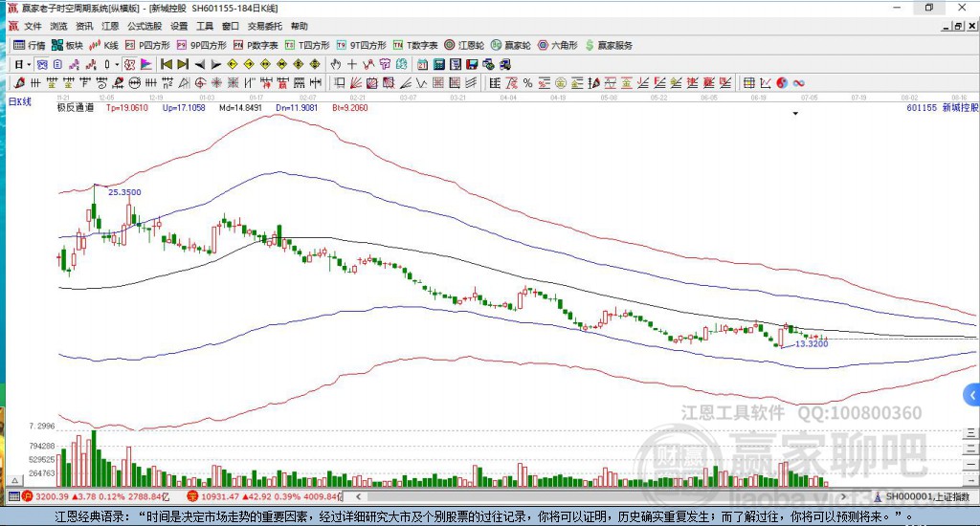The height and width of the screenshot is (526, 980).
Task: Open the small black triangle chart marker
Action: (795, 114)
